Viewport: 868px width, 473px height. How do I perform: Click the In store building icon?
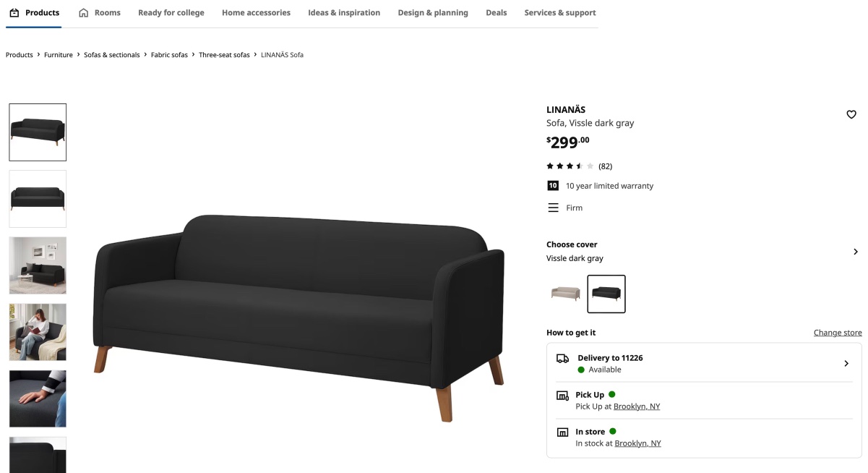pos(562,432)
